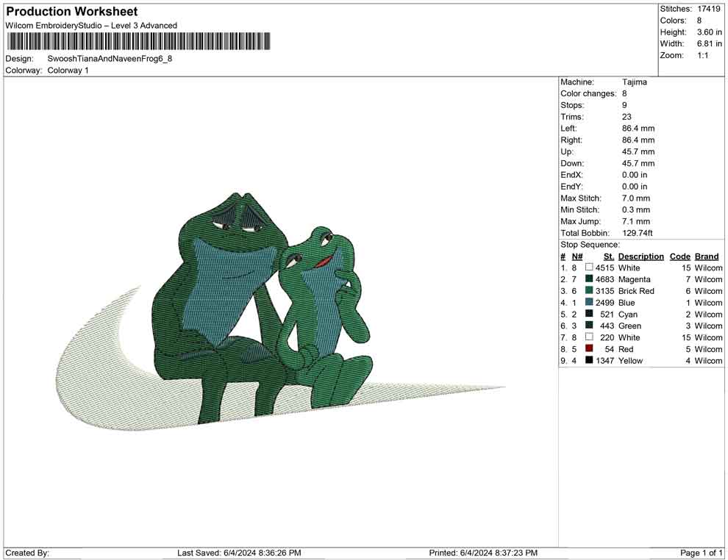
Task: Click the Last Saved timestamp in footer
Action: [x=239, y=553]
